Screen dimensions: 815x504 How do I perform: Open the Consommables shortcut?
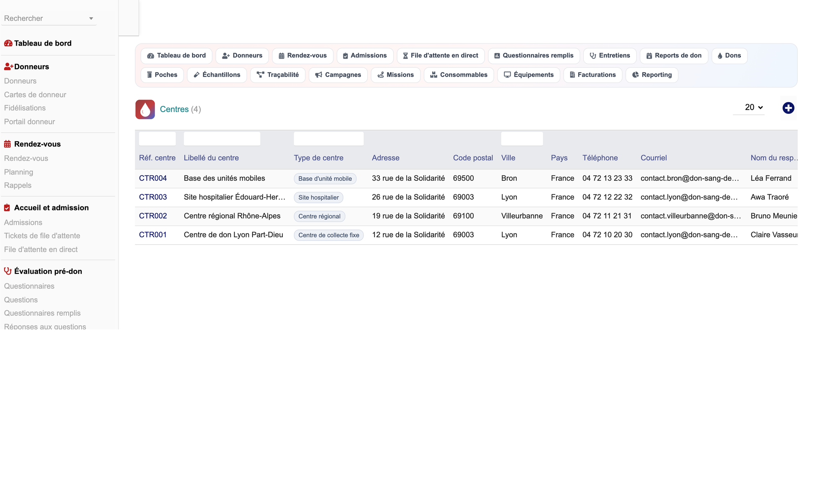point(459,75)
